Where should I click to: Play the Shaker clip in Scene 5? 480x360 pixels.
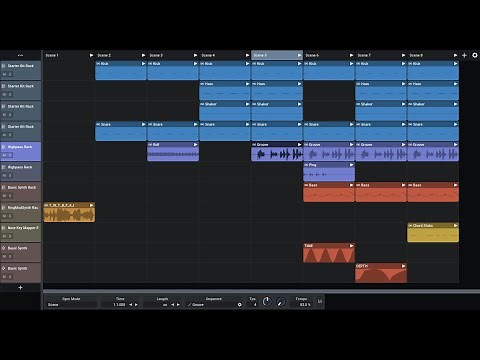299,104
